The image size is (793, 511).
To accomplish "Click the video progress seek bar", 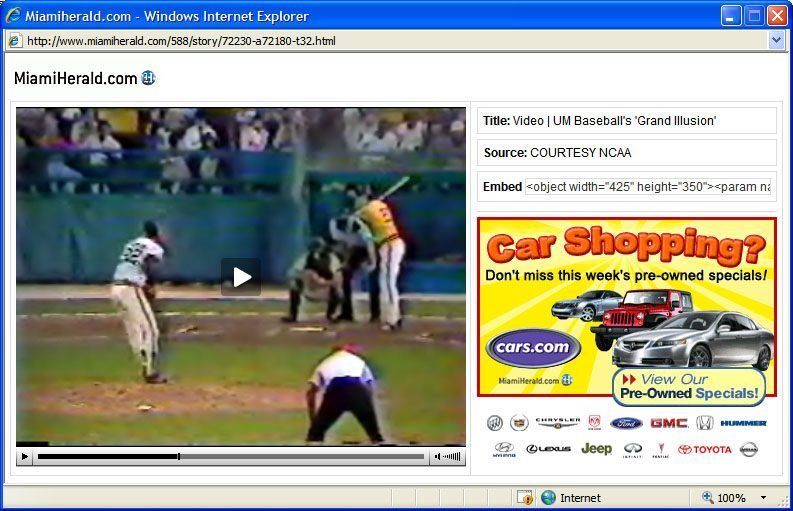I will pyautogui.click(x=230, y=457).
